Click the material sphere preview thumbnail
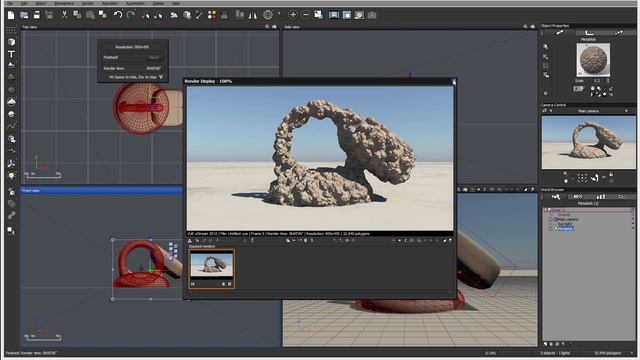This screenshot has width=640, height=360. tap(593, 60)
